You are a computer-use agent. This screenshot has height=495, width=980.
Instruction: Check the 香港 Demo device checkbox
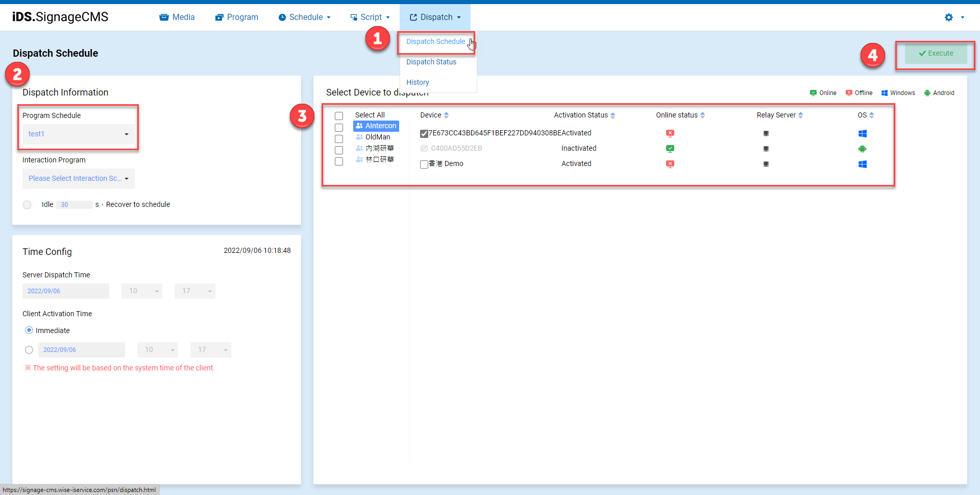click(424, 164)
